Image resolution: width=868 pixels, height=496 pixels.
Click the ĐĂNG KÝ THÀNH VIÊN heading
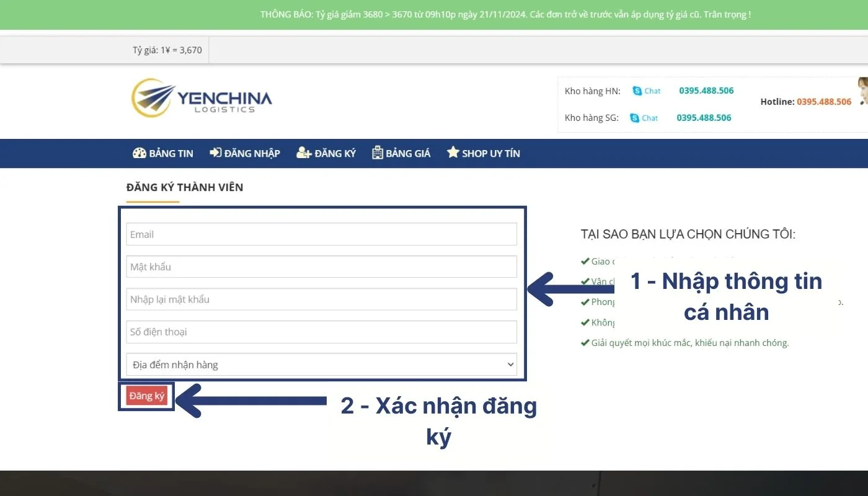185,187
